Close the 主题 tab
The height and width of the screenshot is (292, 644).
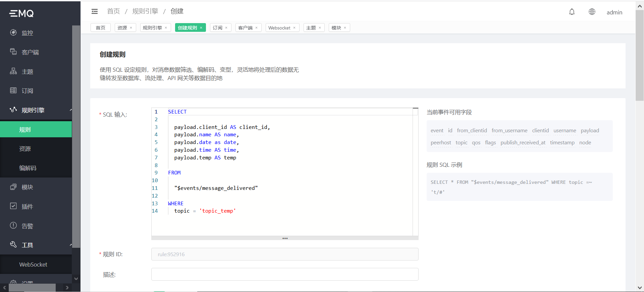320,28
